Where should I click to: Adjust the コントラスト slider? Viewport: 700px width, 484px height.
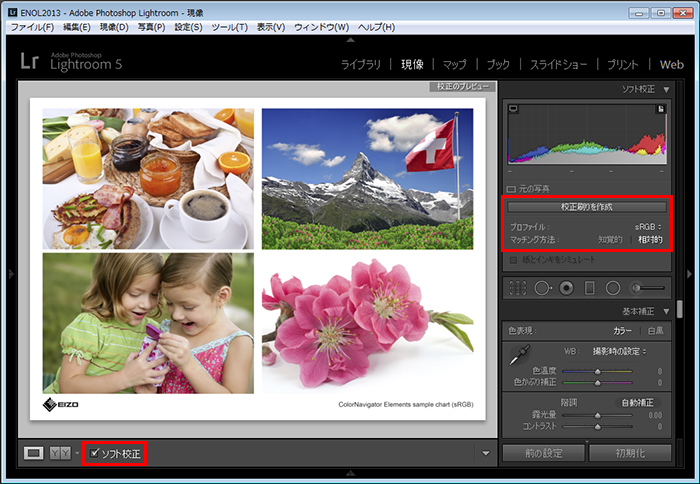pos(597,426)
